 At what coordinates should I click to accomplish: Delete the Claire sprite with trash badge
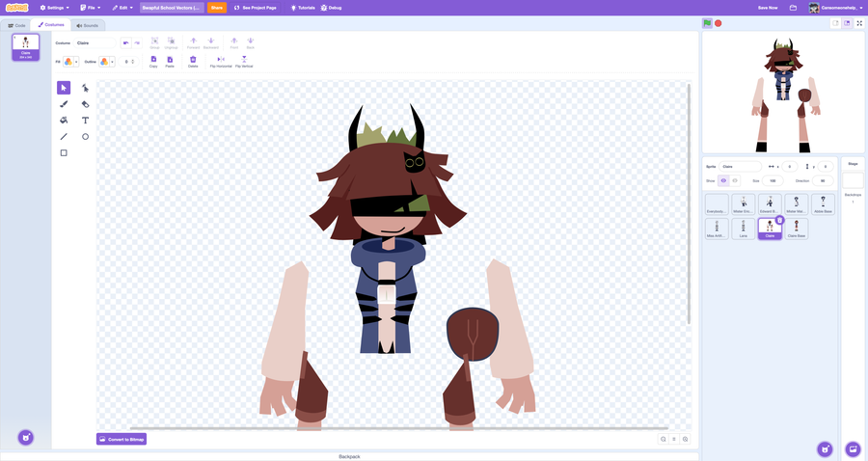[x=779, y=220]
